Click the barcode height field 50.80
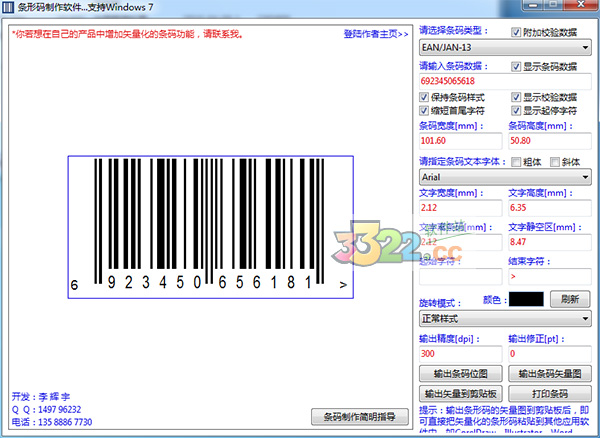The image size is (600, 438). 550,141
